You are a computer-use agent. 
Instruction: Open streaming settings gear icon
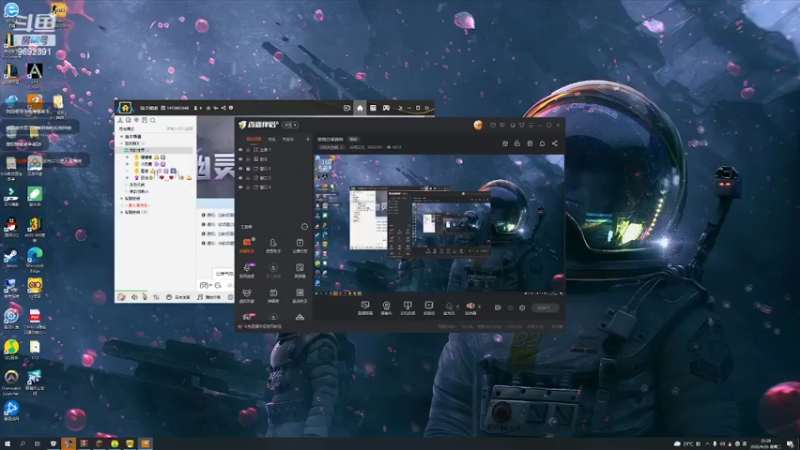pos(522,308)
